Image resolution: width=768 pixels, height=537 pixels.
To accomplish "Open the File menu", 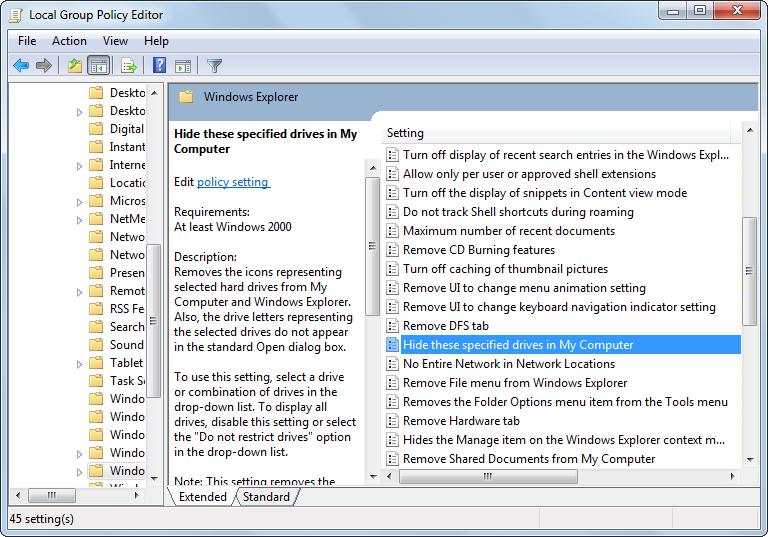I will [27, 41].
